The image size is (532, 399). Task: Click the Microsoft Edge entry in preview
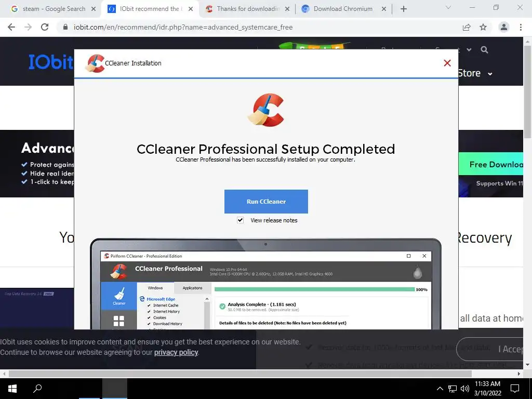point(158,299)
